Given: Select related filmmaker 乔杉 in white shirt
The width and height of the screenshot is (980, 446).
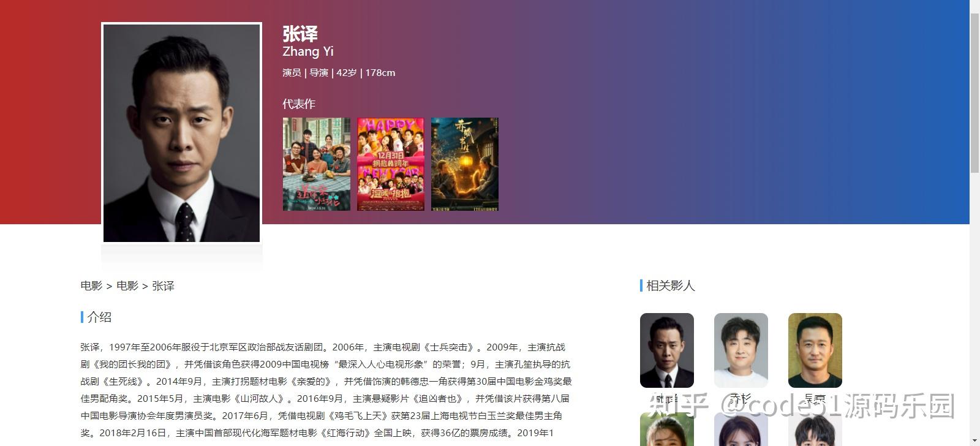Looking at the screenshot, I should click(741, 350).
